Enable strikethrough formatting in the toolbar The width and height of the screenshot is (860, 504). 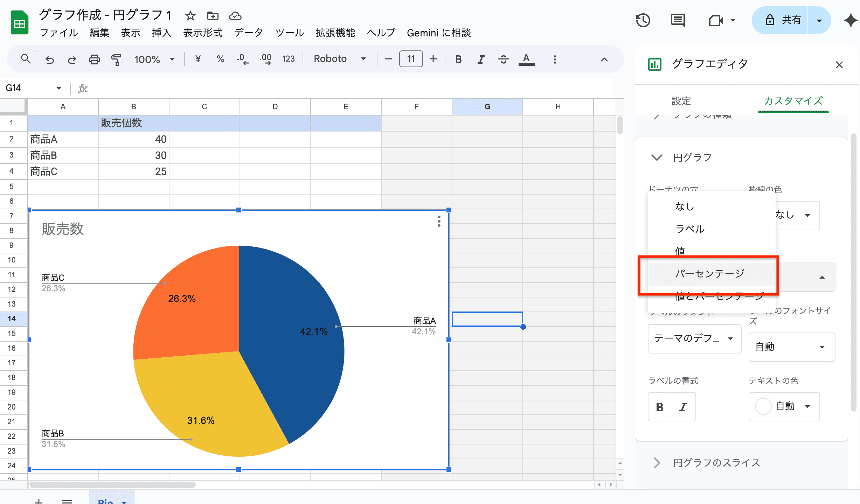503,59
